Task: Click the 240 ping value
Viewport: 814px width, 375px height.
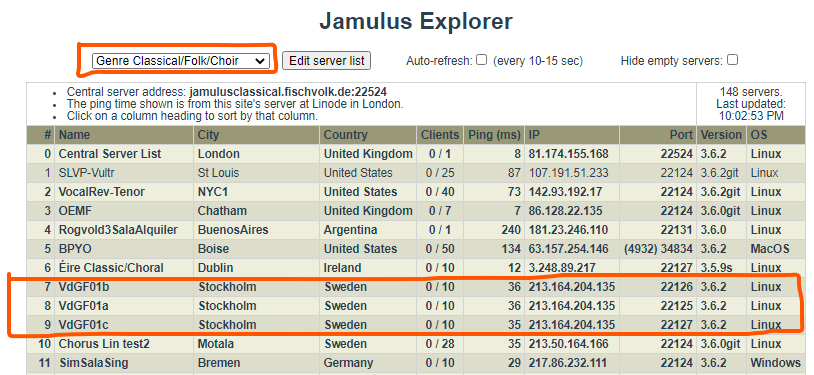Action: tap(511, 230)
